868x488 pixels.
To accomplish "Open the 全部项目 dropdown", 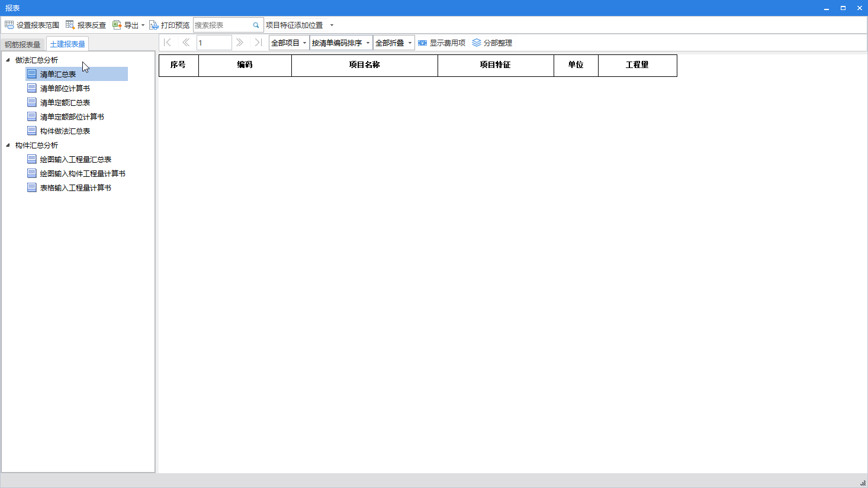I will [x=289, y=43].
